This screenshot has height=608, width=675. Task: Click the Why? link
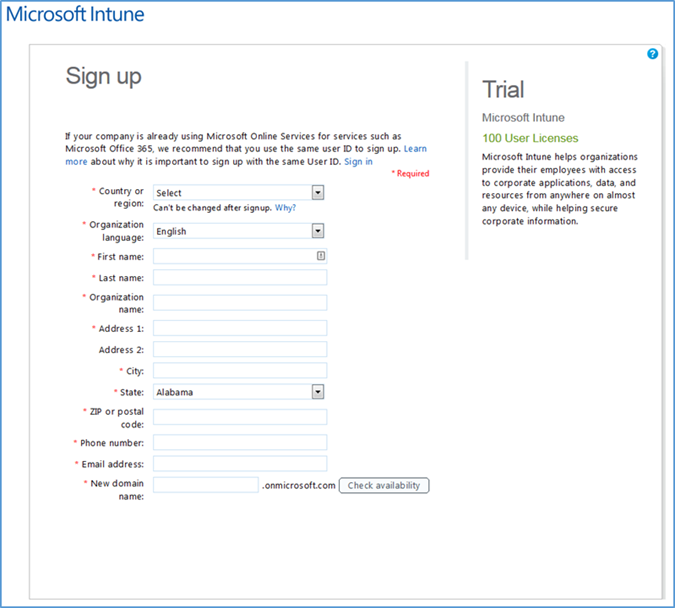tap(285, 208)
